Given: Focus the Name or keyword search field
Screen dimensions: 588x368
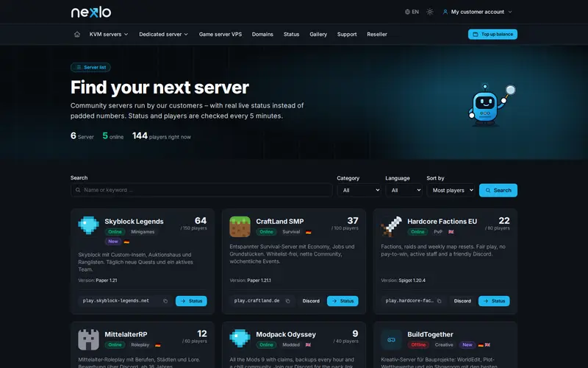Looking at the screenshot, I should coord(201,190).
